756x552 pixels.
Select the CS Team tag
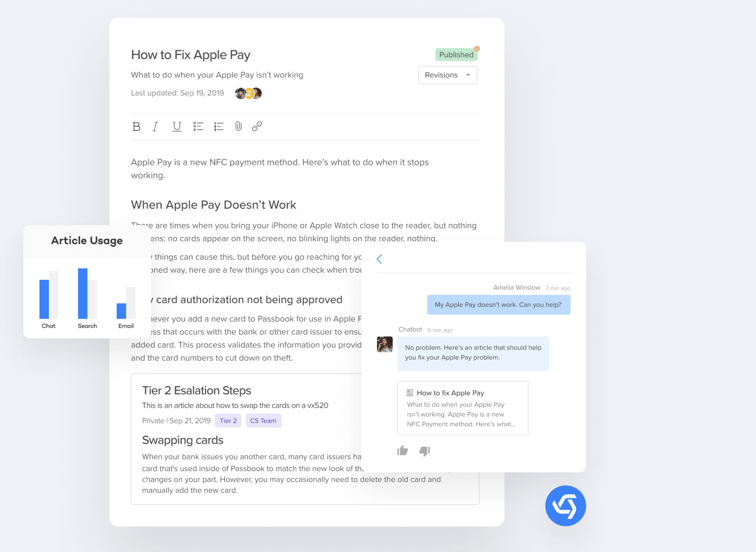click(x=263, y=421)
